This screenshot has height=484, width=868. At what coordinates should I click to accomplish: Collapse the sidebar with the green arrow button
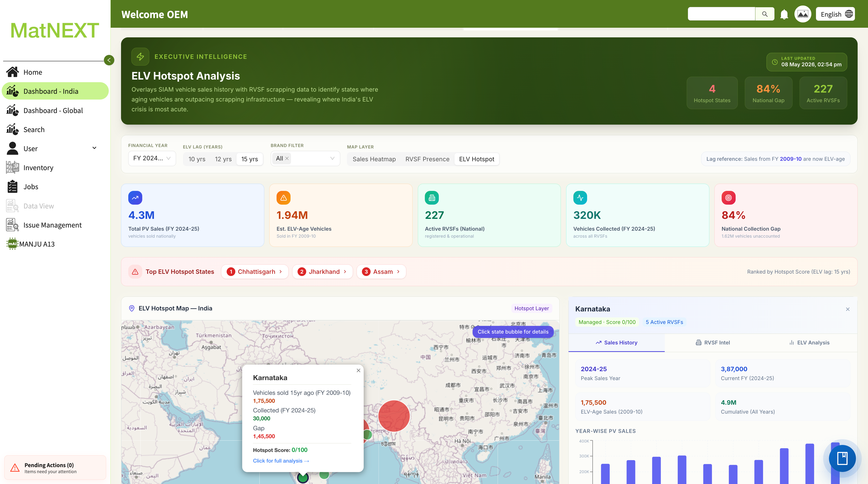tap(109, 60)
